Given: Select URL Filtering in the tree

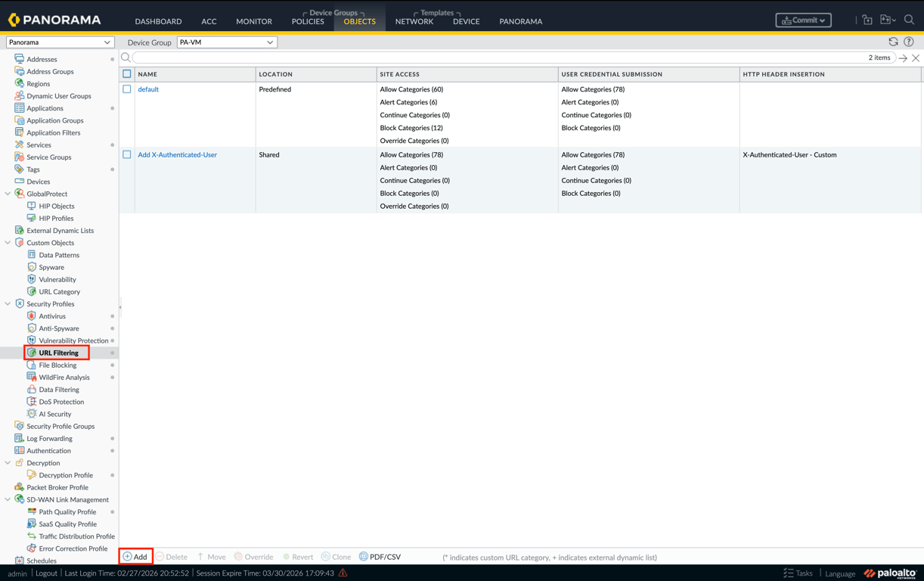Looking at the screenshot, I should (x=57, y=353).
